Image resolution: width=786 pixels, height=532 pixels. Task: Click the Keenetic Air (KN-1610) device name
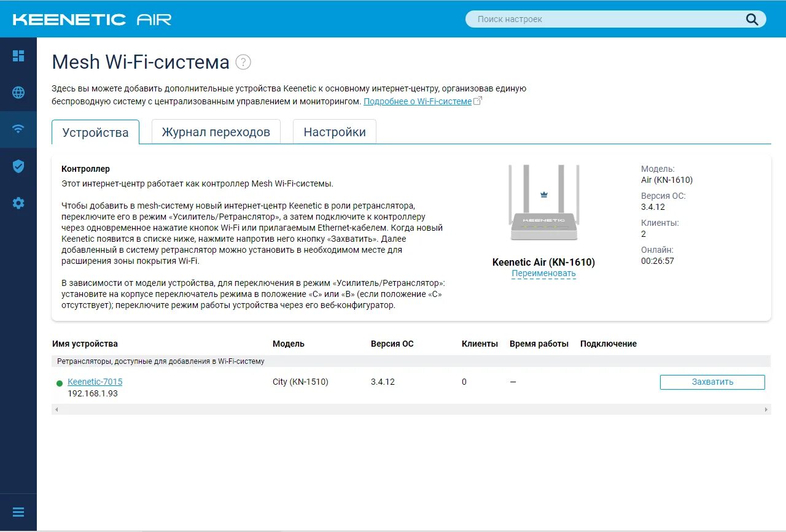coord(543,262)
